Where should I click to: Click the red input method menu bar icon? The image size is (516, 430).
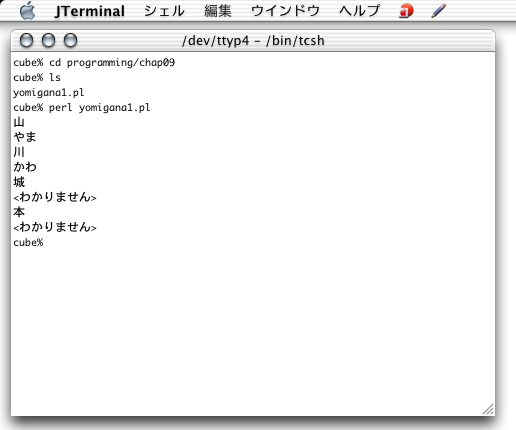click(406, 11)
